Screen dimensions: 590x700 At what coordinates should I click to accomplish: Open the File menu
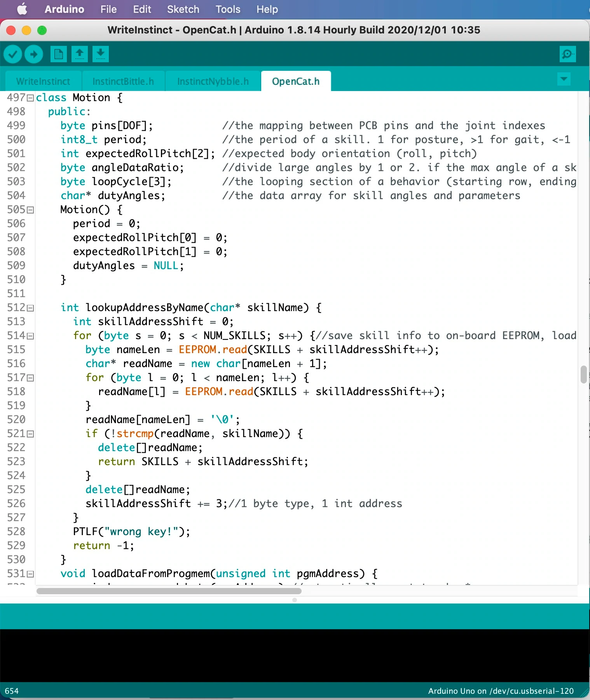pyautogui.click(x=108, y=9)
